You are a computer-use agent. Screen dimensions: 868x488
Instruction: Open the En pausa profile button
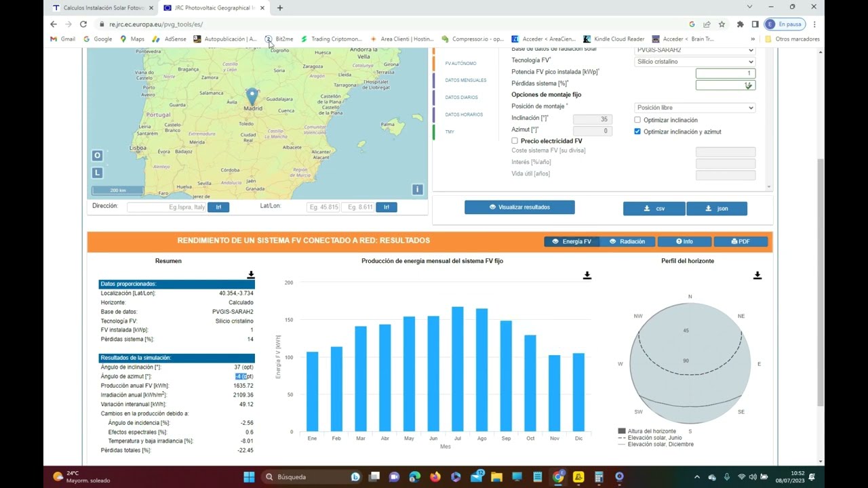(785, 24)
